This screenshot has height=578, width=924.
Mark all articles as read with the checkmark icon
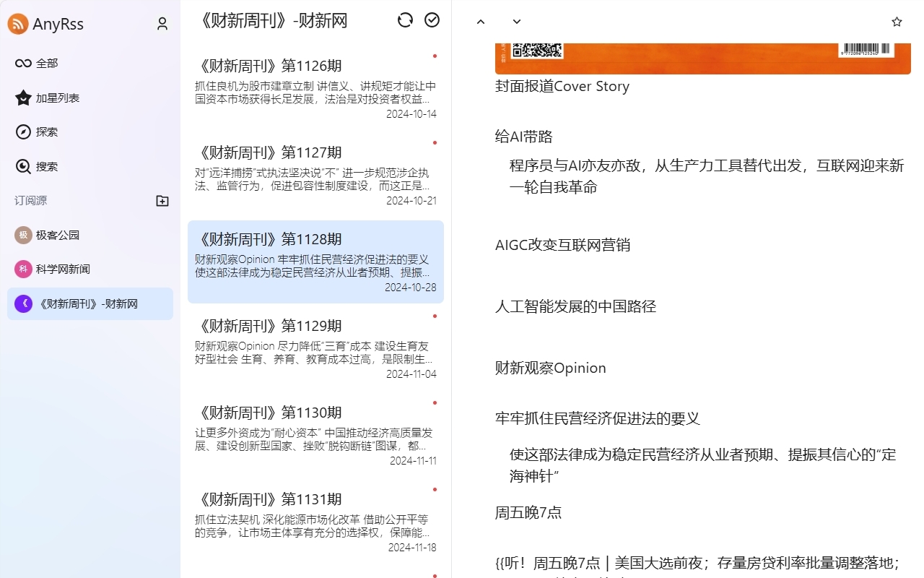(432, 20)
